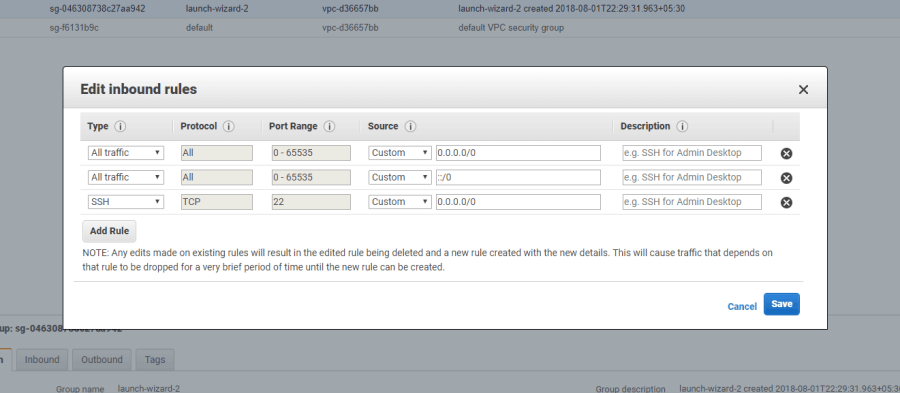Open Type dropdown of first All traffic rule

pyautogui.click(x=126, y=153)
